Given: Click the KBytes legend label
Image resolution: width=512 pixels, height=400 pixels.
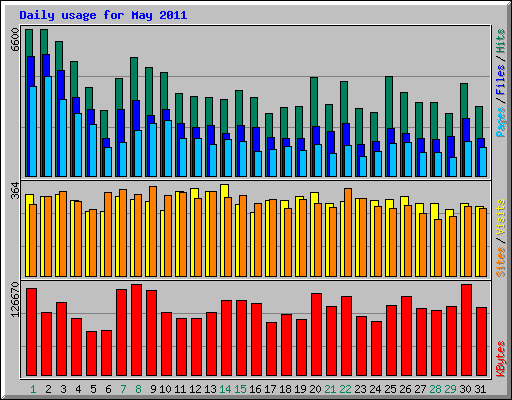Looking at the screenshot, I should [500, 359].
